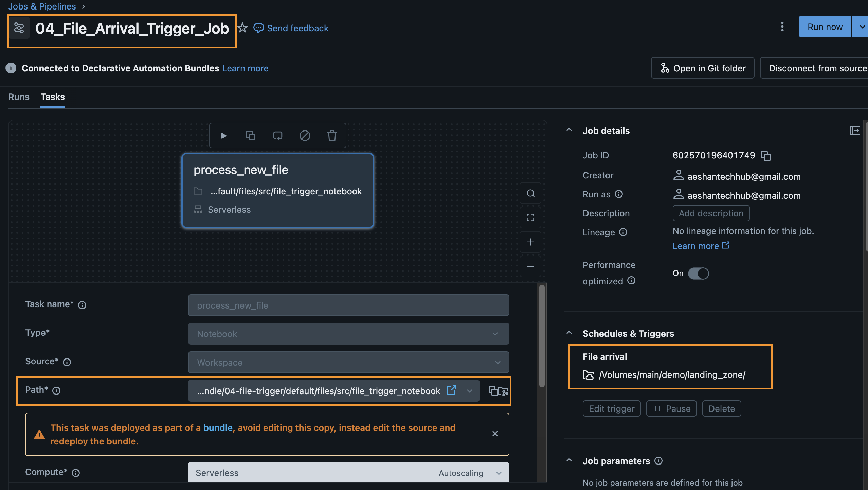Screen dimensions: 868x490
Task: Go to Jobs & Pipelines breadcrumb
Action: tap(42, 6)
